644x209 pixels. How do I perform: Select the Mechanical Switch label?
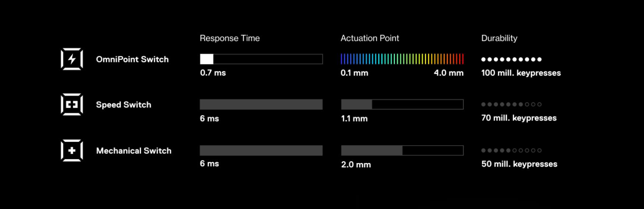coord(134,151)
